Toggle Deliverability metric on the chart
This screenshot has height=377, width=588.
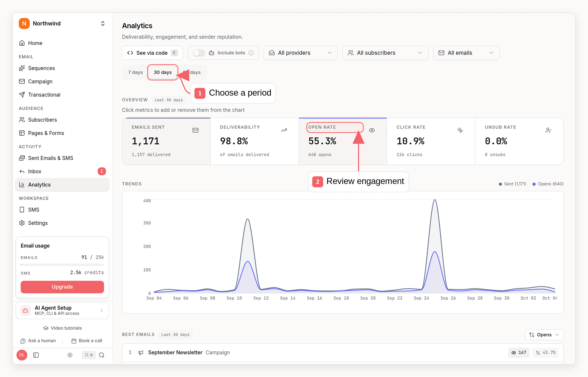pyautogui.click(x=255, y=141)
